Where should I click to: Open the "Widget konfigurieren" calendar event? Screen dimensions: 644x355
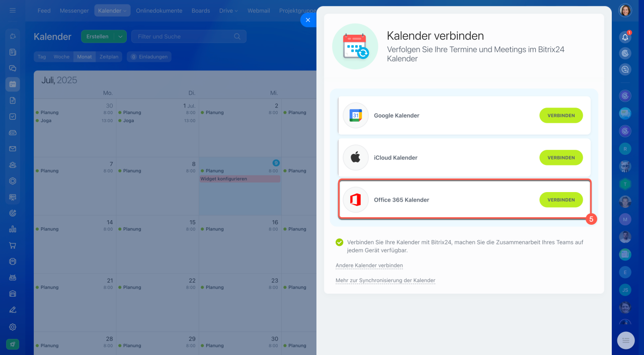click(x=240, y=179)
